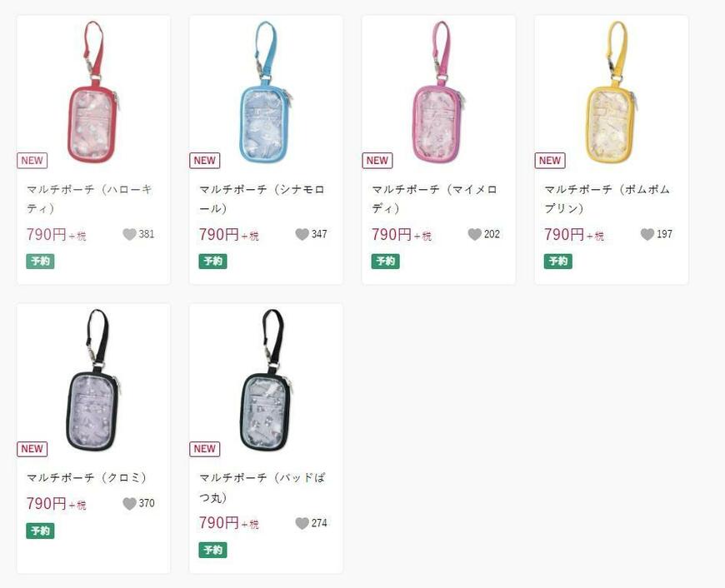Open blue Cinnamoroll pouch image
Image resolution: width=725 pixels, height=588 pixels.
[x=266, y=92]
